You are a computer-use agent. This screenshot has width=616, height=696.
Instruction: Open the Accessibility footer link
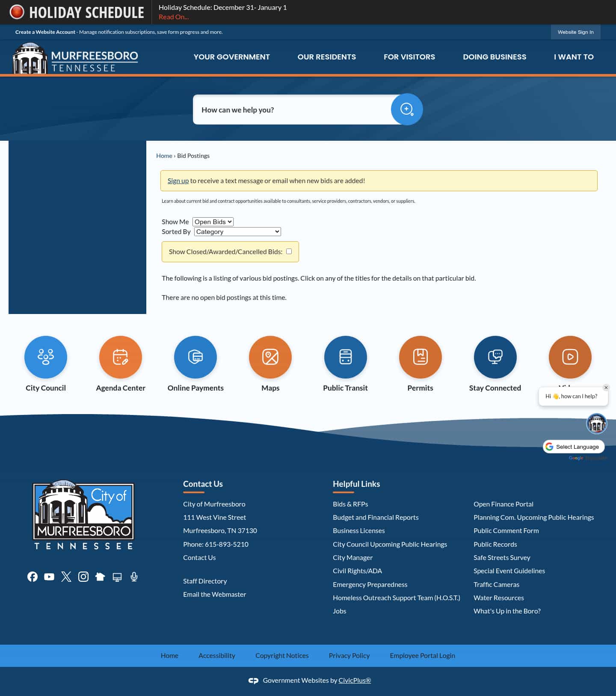pyautogui.click(x=217, y=655)
